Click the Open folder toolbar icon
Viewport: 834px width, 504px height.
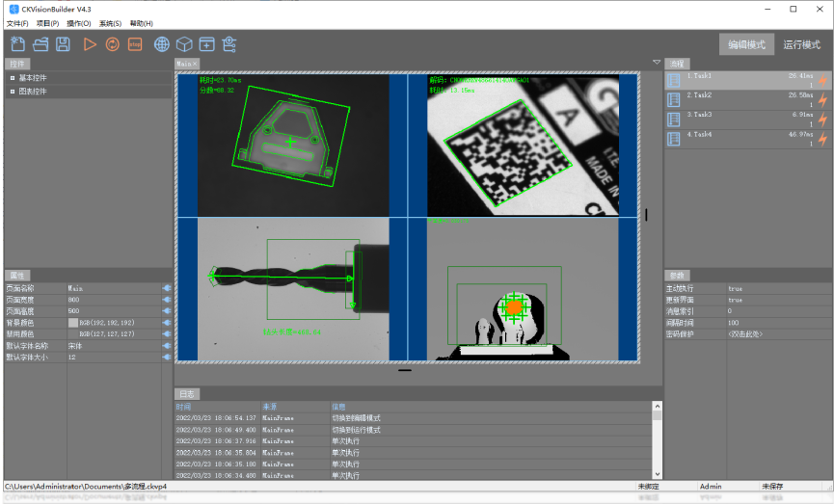[40, 44]
